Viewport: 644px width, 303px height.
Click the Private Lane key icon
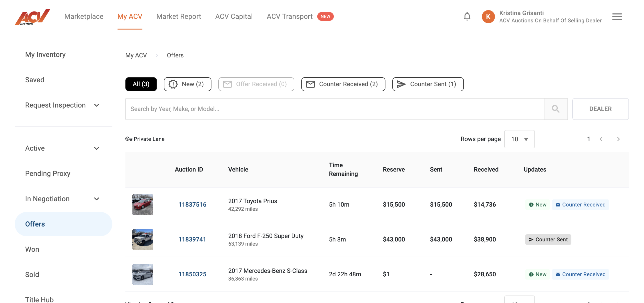pyautogui.click(x=129, y=139)
